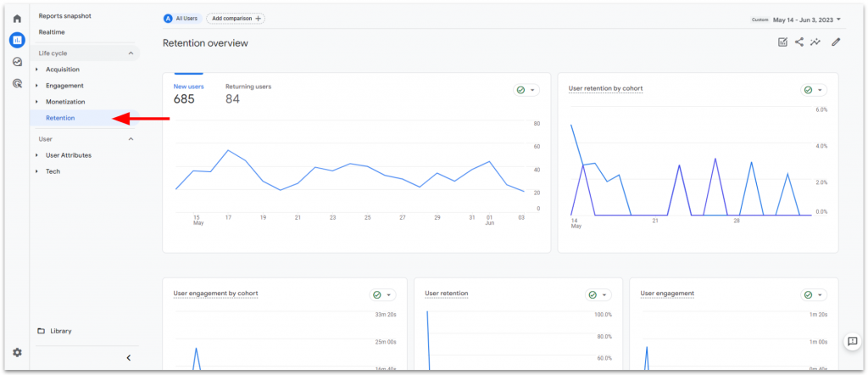Open the Advertising icon in left rail
Screen dimensions: 868x375
[17, 83]
